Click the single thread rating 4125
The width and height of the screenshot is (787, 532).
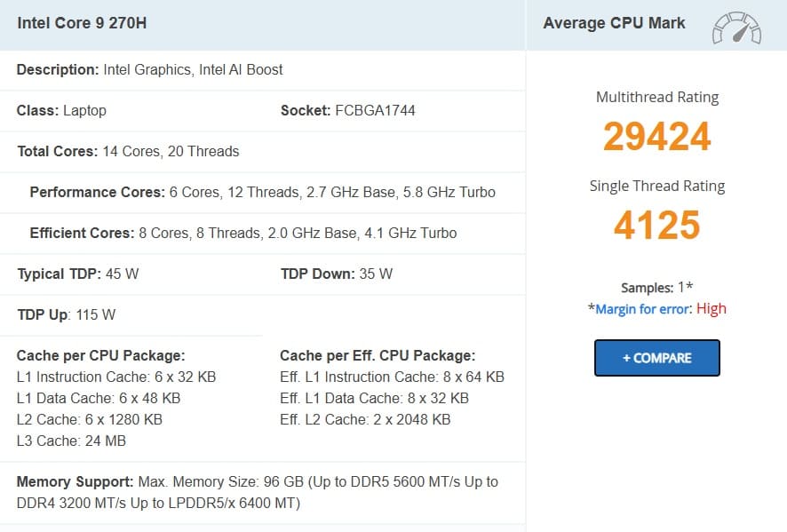coord(657,225)
